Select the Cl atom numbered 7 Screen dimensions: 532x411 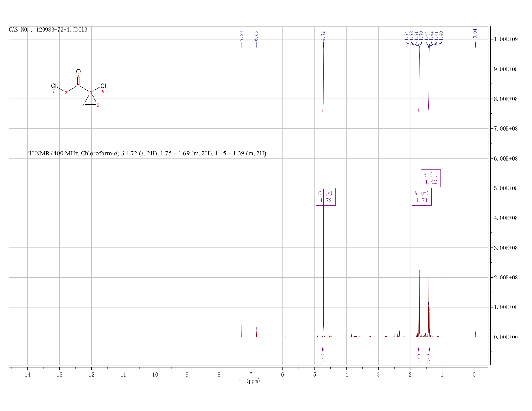point(54,86)
